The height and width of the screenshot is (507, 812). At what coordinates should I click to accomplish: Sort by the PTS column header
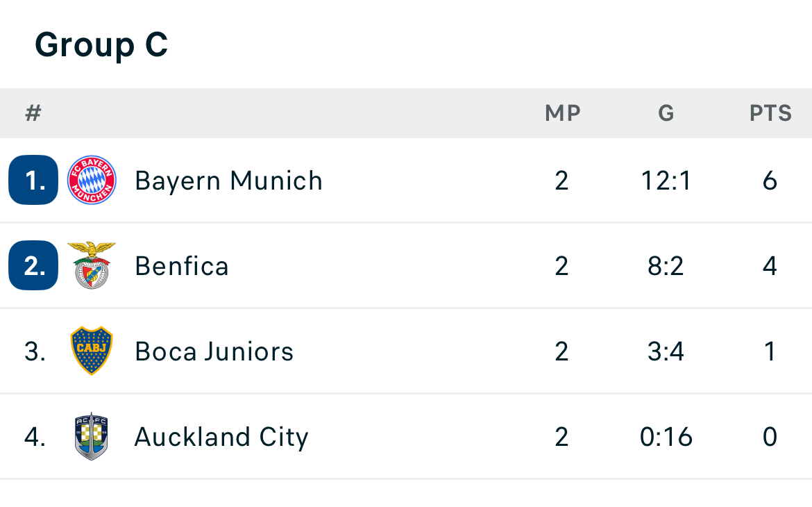[770, 113]
